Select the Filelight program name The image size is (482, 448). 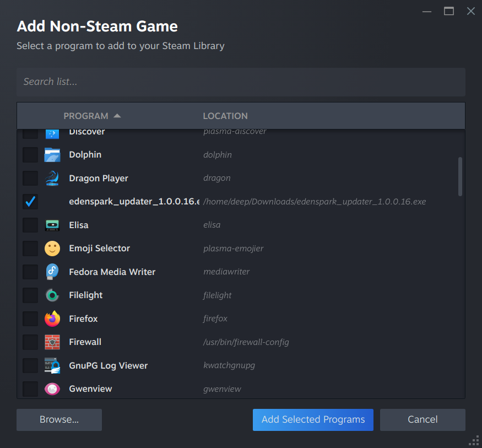pos(86,295)
